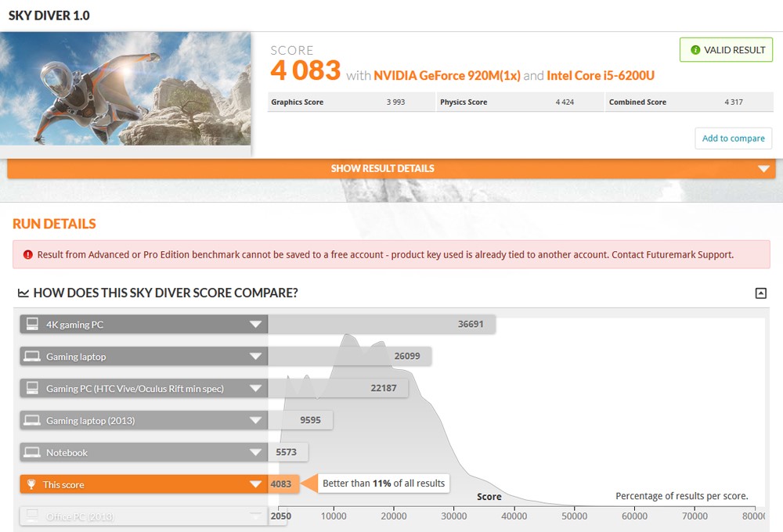This screenshot has height=532, width=783.
Task: Click the Notebook label
Action: coord(67,453)
